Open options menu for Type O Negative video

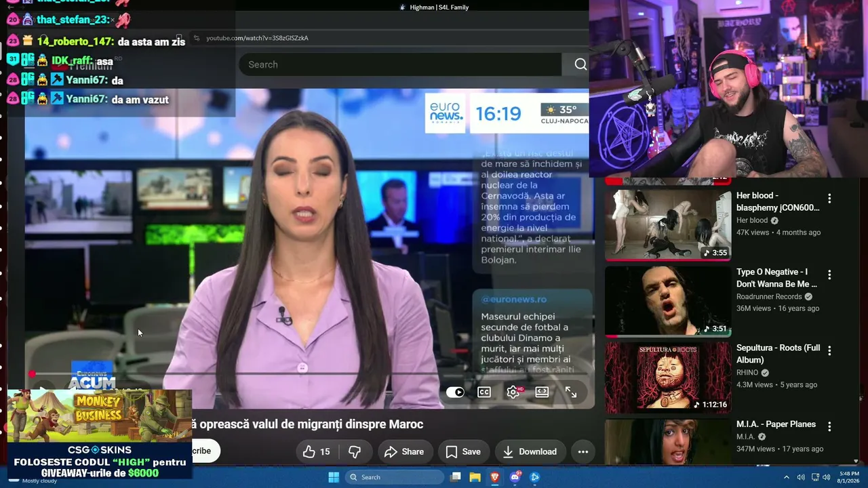(x=829, y=274)
